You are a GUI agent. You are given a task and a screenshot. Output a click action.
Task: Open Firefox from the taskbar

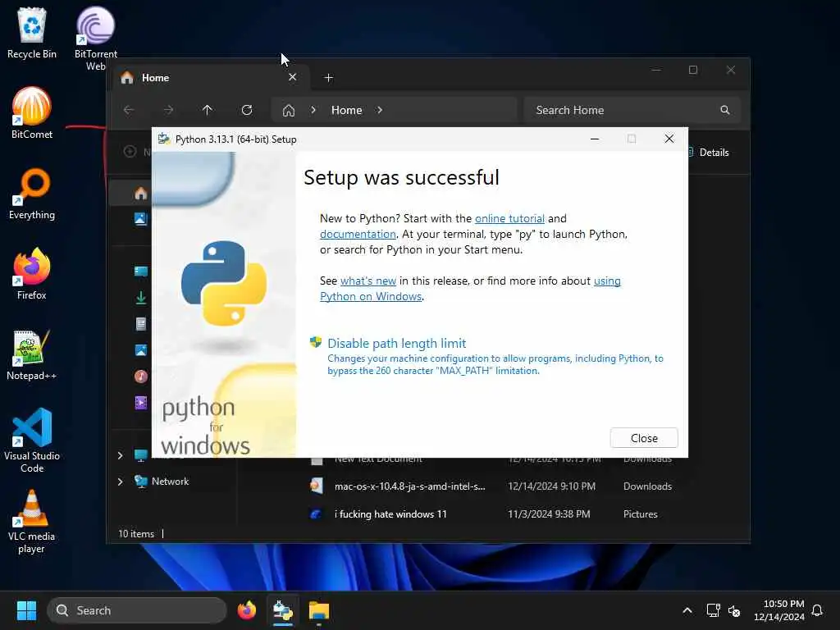pos(247,610)
